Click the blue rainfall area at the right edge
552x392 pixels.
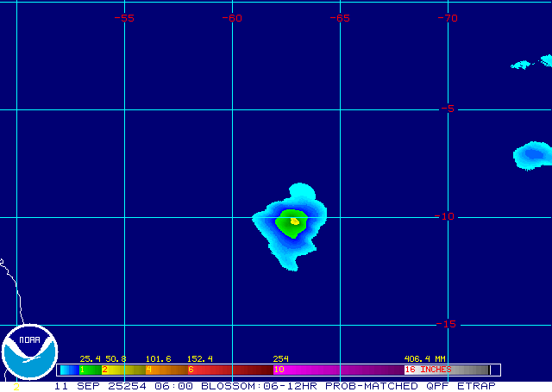[x=532, y=155]
